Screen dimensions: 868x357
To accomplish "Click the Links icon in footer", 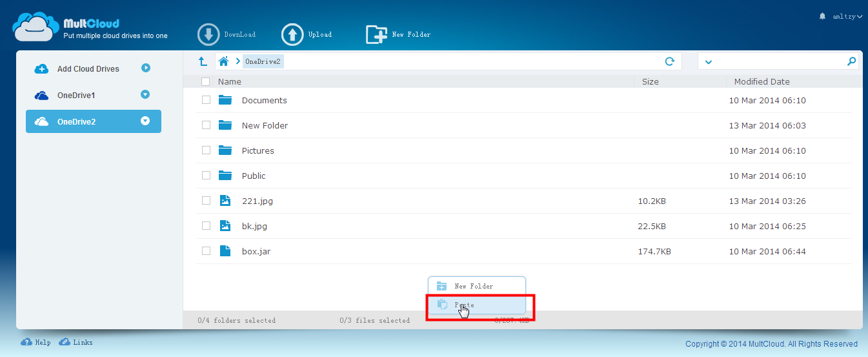I will pos(65,342).
